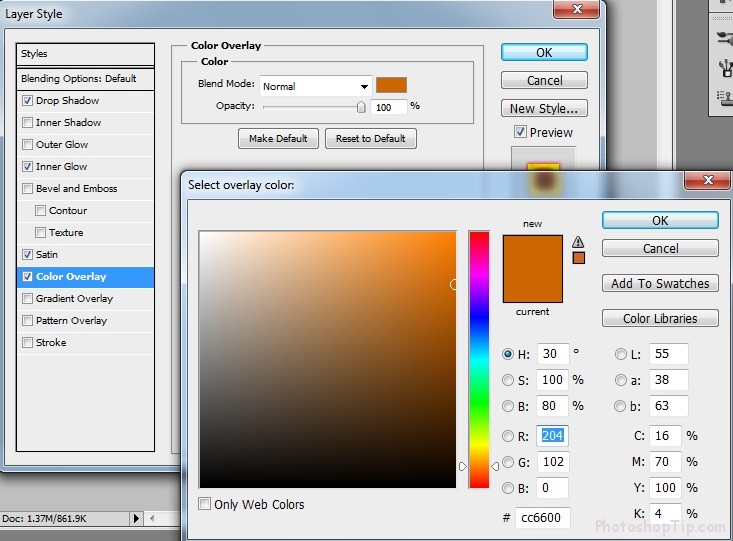The width and height of the screenshot is (733, 541).
Task: Click the Reset to Default button
Action: (370, 138)
